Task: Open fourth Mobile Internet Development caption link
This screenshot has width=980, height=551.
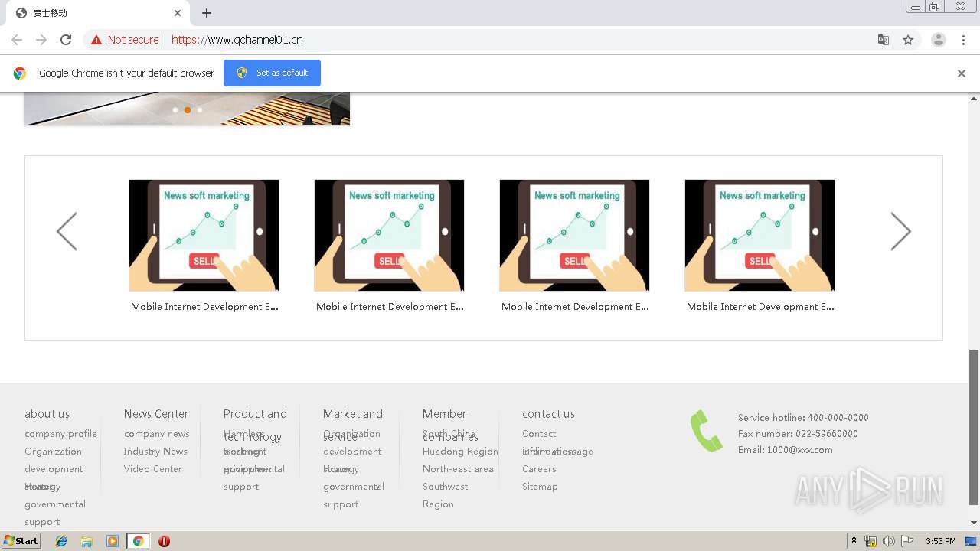Action: tap(760, 307)
